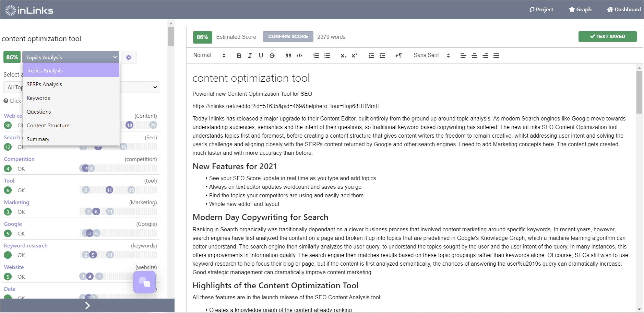This screenshot has height=313, width=644.
Task: Click the '2379 words' counter text
Action: [x=331, y=37]
